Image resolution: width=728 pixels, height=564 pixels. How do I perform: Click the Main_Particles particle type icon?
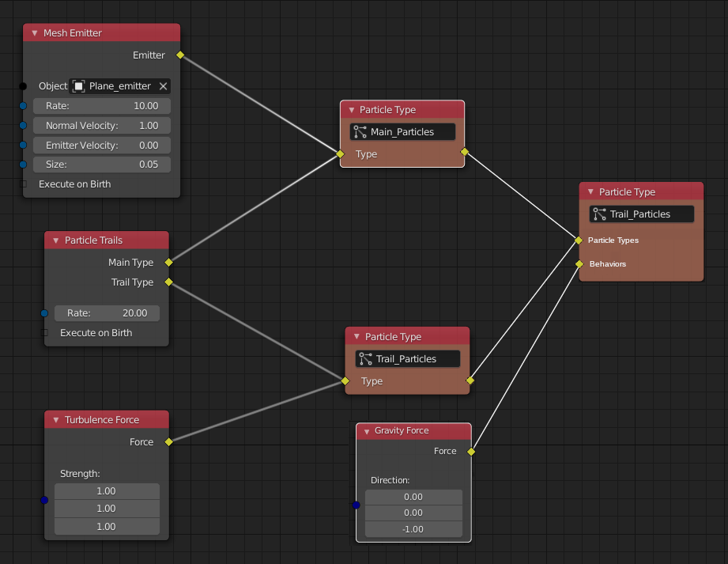pos(360,132)
